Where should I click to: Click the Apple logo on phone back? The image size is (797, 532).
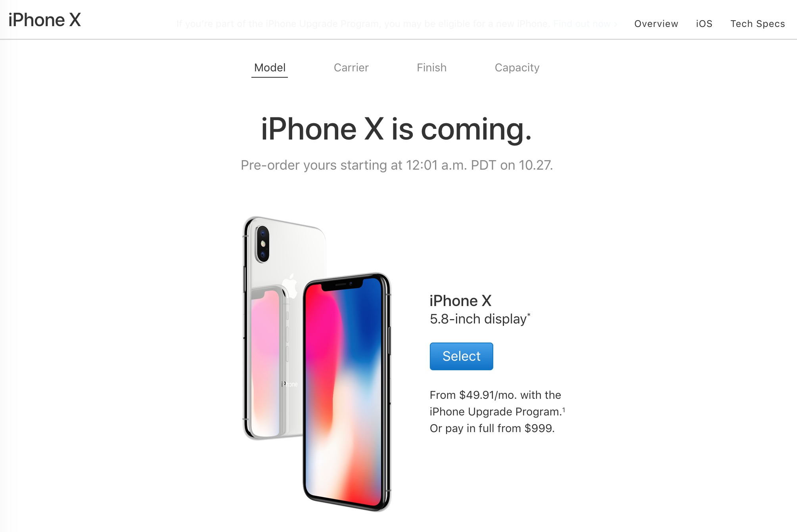(x=290, y=285)
